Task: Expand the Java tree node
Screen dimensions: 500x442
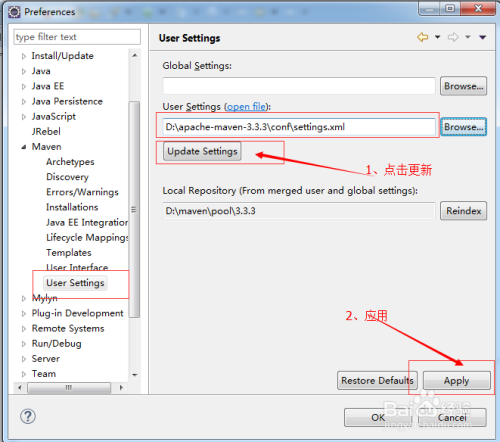Action: coord(24,71)
